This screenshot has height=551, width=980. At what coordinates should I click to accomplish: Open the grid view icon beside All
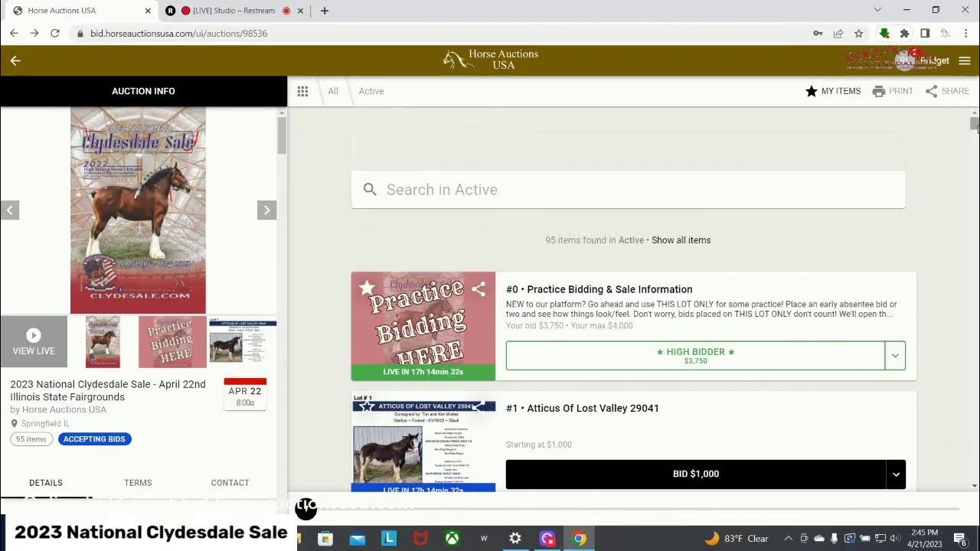pyautogui.click(x=302, y=91)
